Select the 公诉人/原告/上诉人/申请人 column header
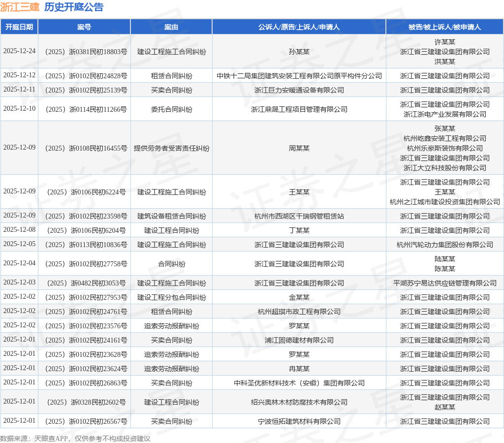The image size is (504, 443). coord(299,27)
